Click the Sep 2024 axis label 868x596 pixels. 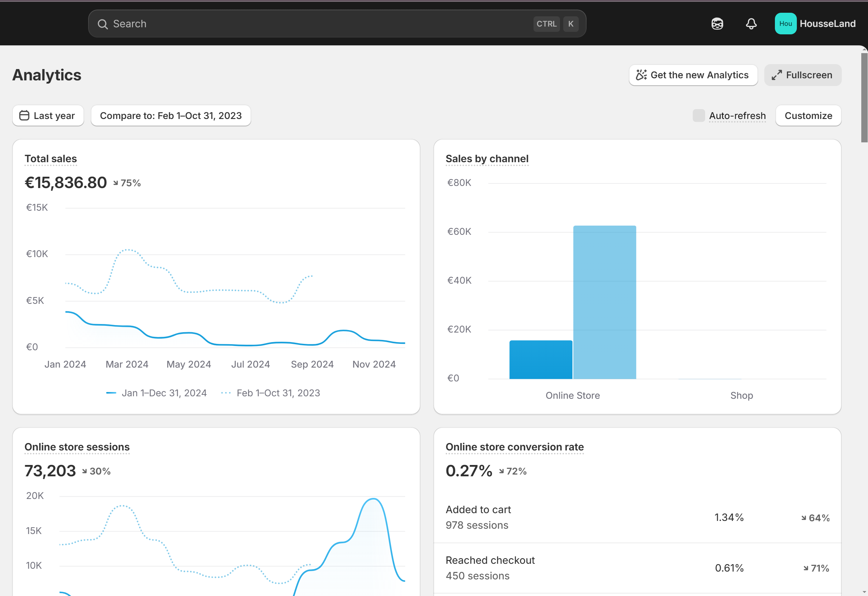pyautogui.click(x=312, y=364)
